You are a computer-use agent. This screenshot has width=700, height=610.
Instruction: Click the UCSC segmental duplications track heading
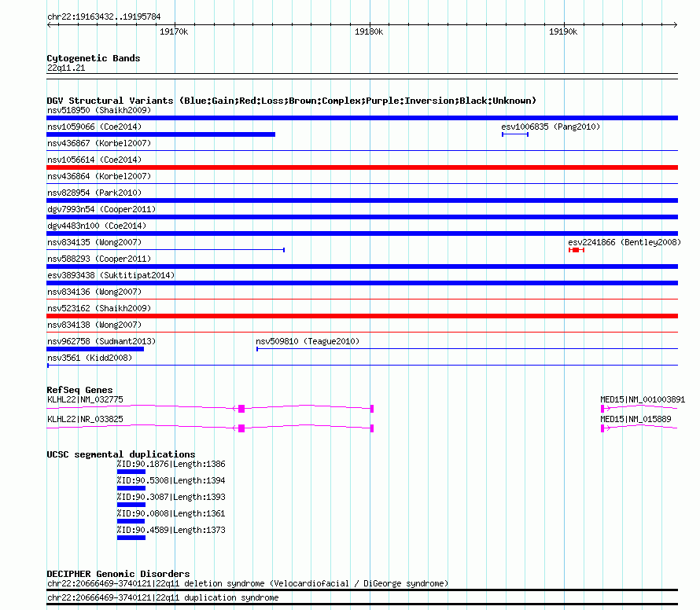(x=121, y=454)
